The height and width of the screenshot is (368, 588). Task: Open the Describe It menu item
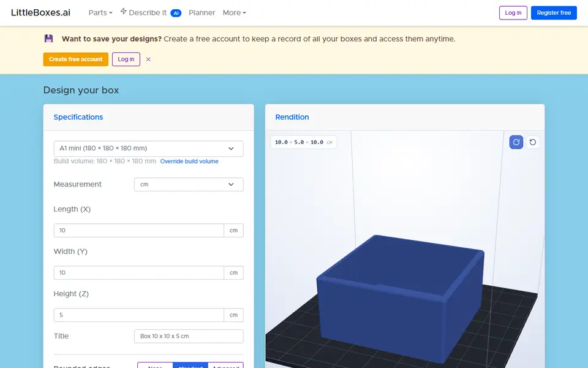pos(148,13)
